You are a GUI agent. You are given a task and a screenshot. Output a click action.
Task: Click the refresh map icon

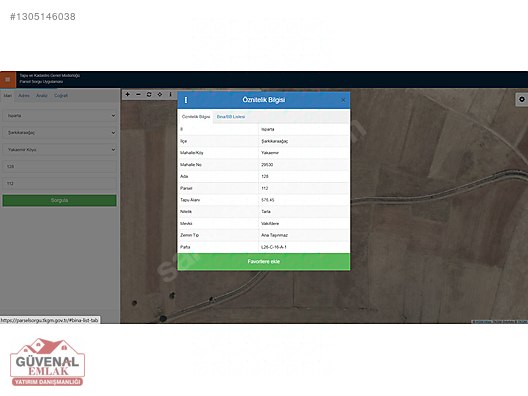point(149,95)
